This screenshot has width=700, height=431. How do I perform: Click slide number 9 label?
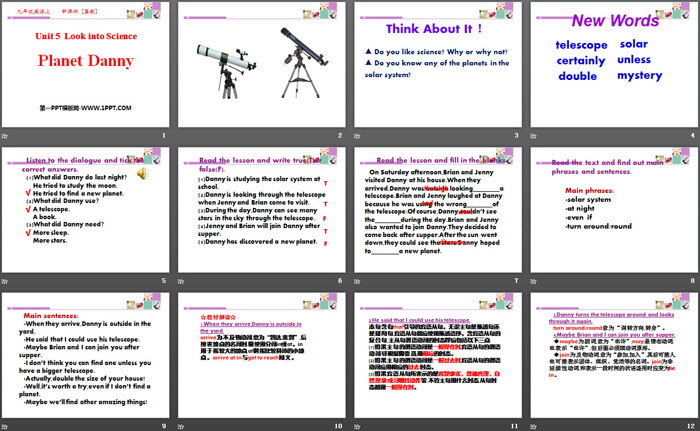[x=164, y=426]
